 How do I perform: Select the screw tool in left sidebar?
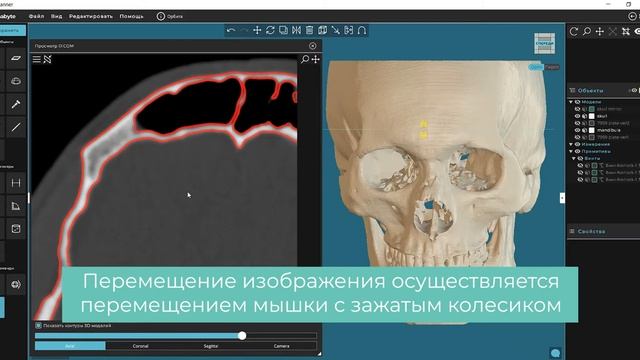click(16, 104)
